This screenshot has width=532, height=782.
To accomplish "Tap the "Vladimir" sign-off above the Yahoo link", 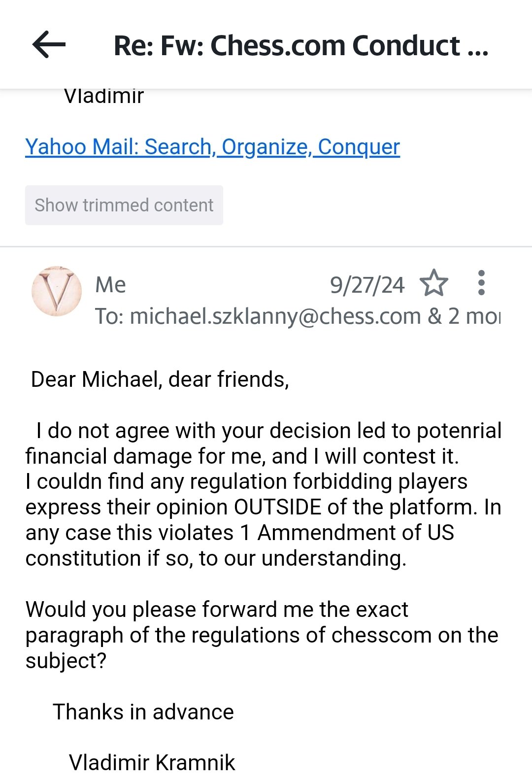I will click(104, 97).
